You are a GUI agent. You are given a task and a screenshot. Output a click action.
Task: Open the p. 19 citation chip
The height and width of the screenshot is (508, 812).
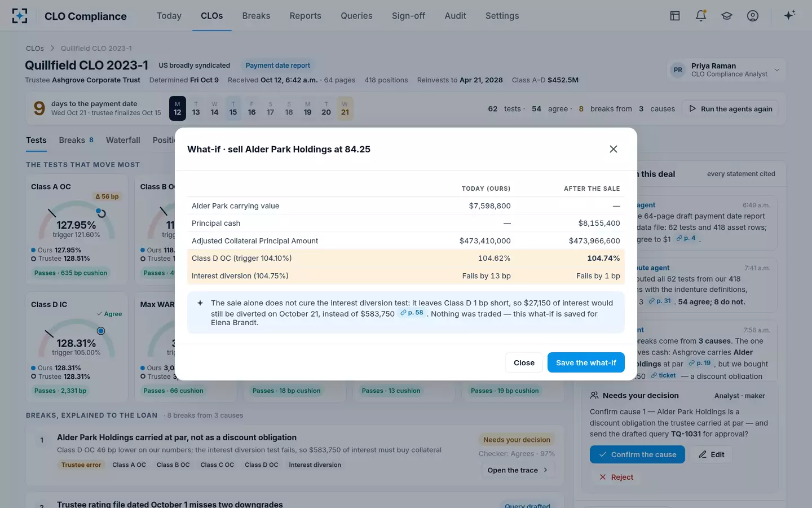click(x=700, y=364)
